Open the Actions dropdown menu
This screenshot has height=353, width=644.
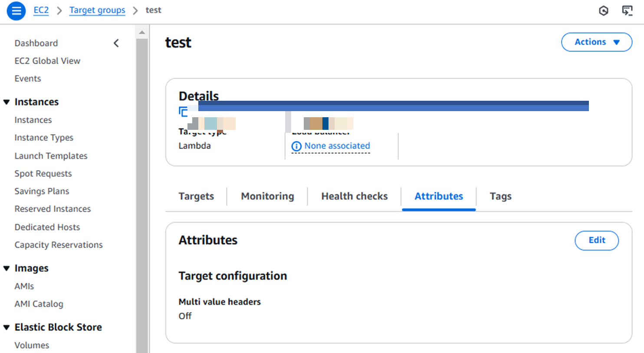pyautogui.click(x=596, y=42)
